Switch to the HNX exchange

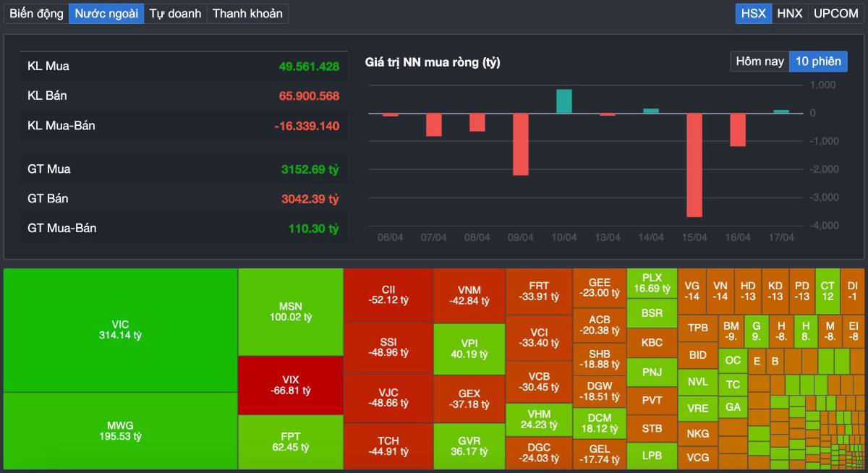click(x=790, y=13)
